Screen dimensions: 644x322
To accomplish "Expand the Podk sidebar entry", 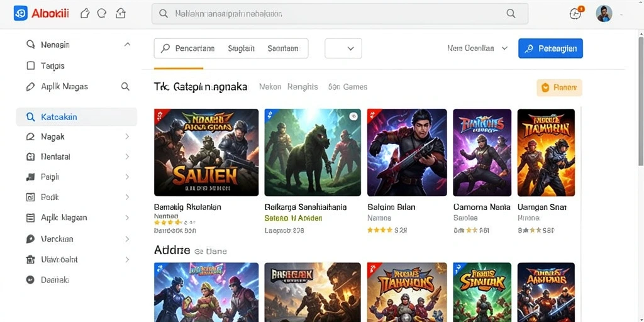I will click(x=127, y=197).
